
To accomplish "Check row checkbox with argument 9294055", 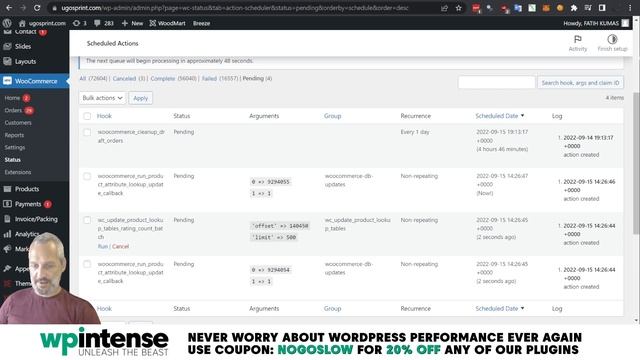I will click(87, 176).
